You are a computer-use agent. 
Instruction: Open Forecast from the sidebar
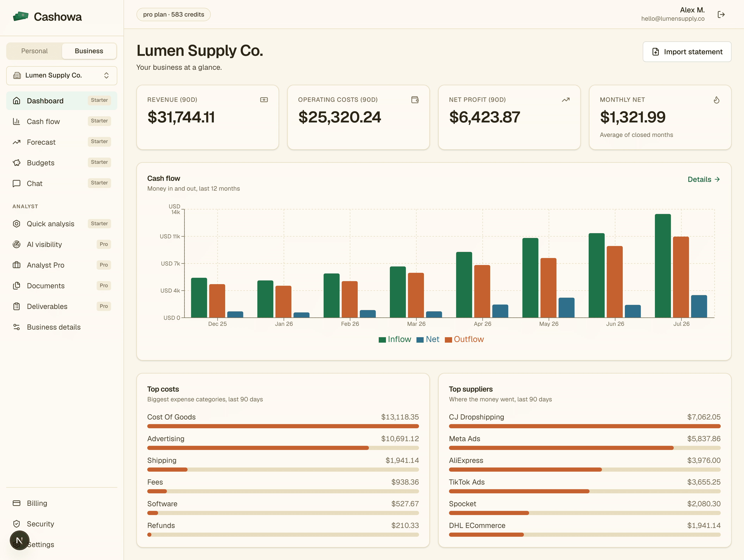tap(62, 142)
